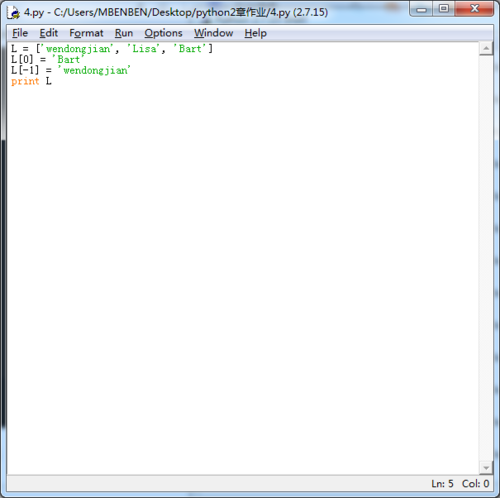Open the Options menu
The width and height of the screenshot is (500, 498).
[163, 33]
